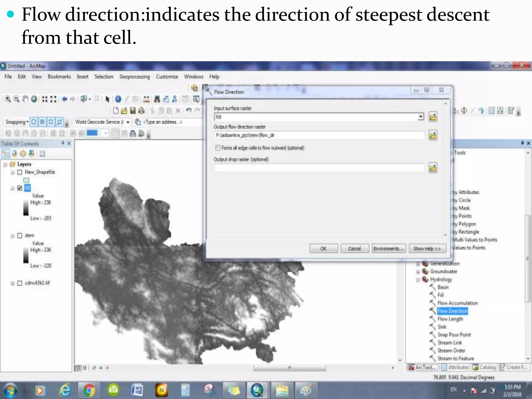This screenshot has height=399, width=532.
Task: Click the Output drop raster field
Action: (x=319, y=168)
